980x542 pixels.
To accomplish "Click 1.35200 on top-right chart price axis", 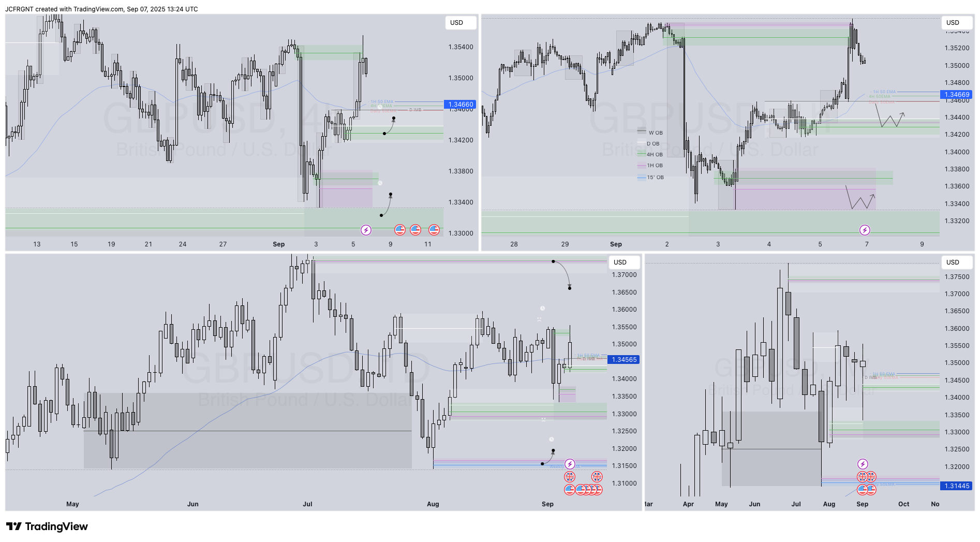I will point(957,48).
